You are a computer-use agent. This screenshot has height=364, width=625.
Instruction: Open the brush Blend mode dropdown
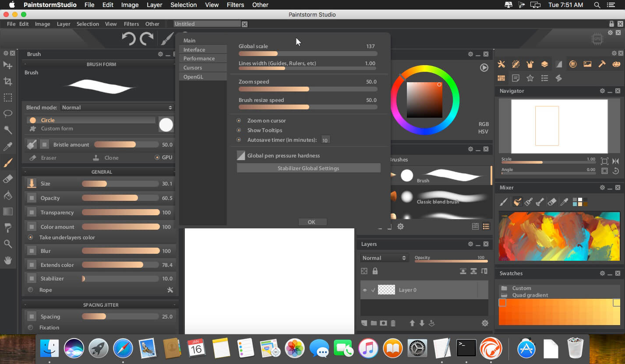tap(117, 108)
